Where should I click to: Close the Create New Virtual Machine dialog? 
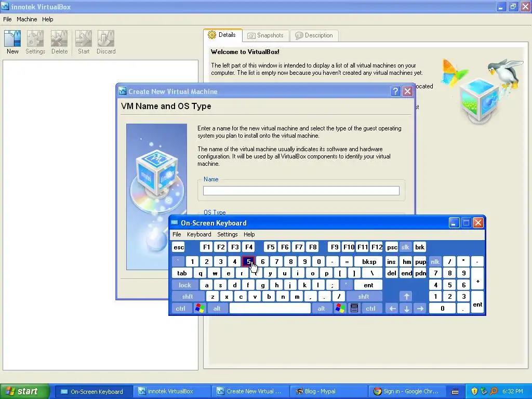pyautogui.click(x=407, y=91)
